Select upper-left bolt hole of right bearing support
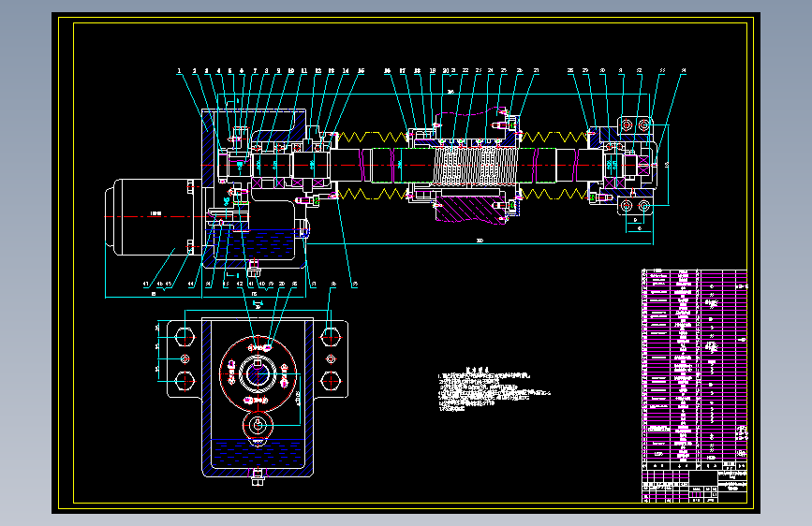Screen dimensions: 812x526 tap(627, 124)
